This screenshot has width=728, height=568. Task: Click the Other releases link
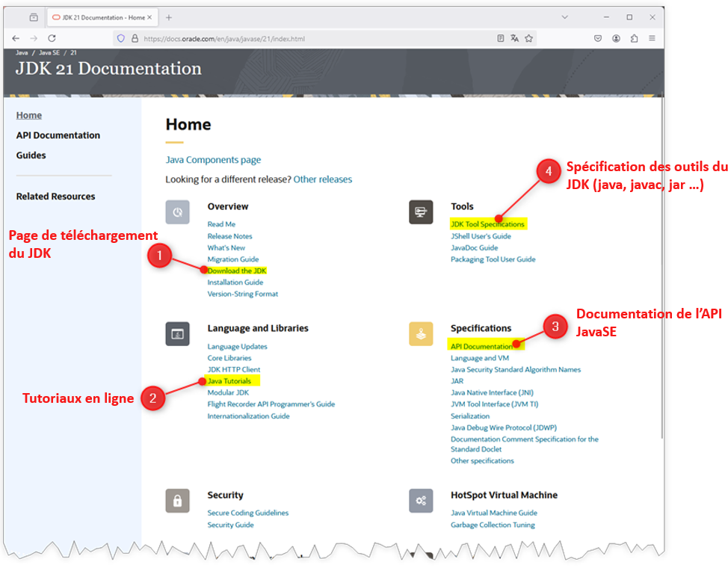[322, 179]
